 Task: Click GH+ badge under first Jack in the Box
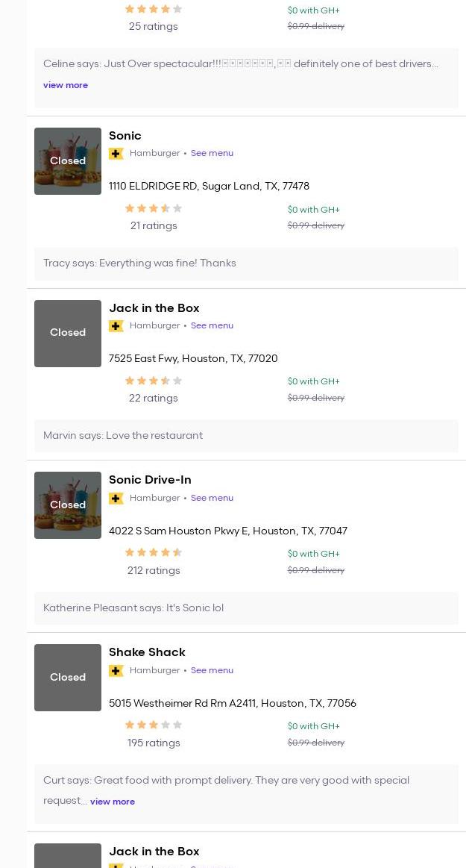tap(116, 326)
